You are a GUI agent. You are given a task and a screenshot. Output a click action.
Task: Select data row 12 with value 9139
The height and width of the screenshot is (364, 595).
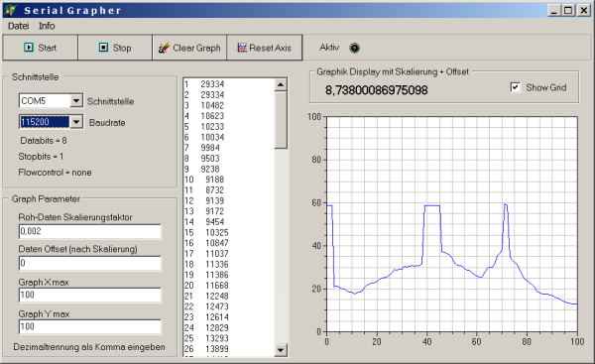(x=229, y=200)
